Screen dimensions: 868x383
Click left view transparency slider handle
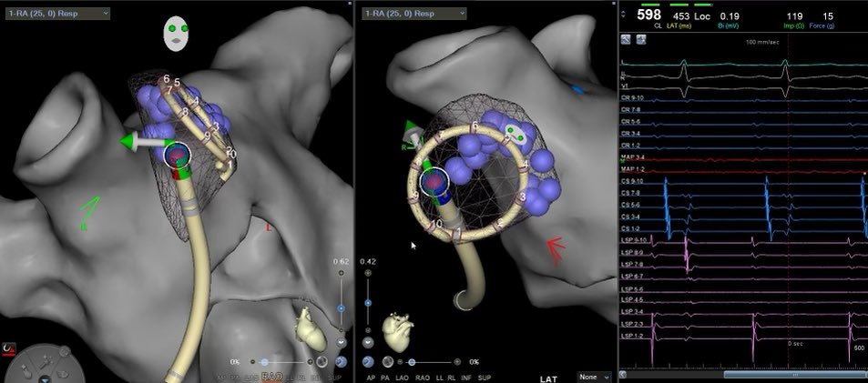pyautogui.click(x=265, y=362)
